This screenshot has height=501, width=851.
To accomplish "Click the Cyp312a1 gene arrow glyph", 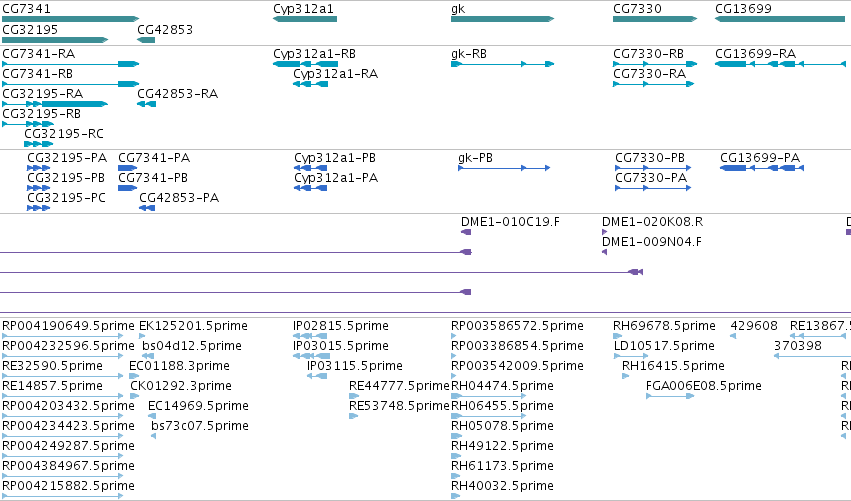I will [x=305, y=19].
